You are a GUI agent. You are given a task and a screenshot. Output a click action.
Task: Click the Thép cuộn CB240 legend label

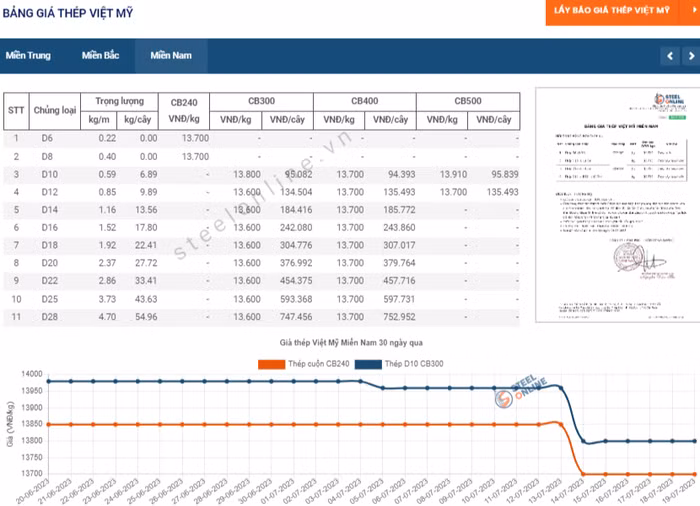click(x=319, y=364)
